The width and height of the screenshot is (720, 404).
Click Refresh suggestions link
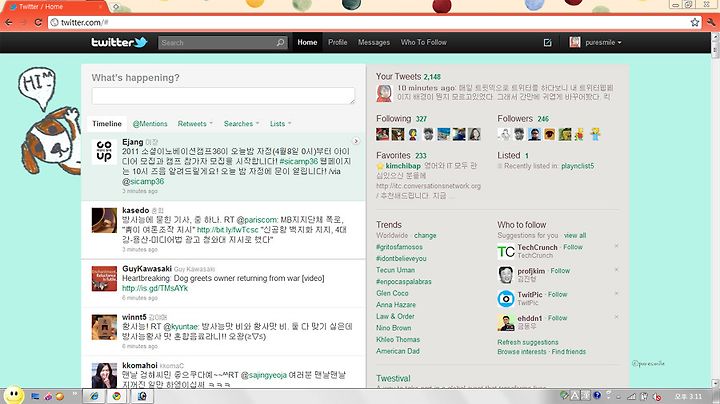click(x=528, y=342)
